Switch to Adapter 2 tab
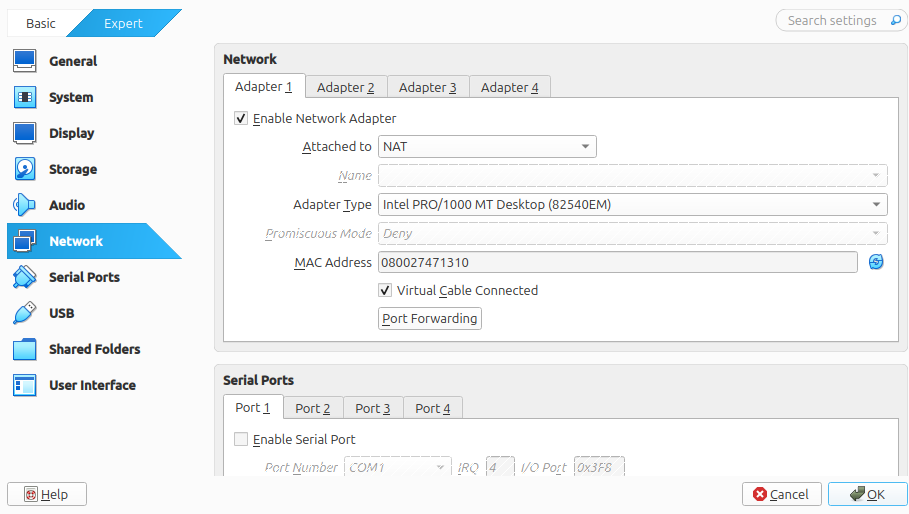The height and width of the screenshot is (514, 909). (x=346, y=87)
